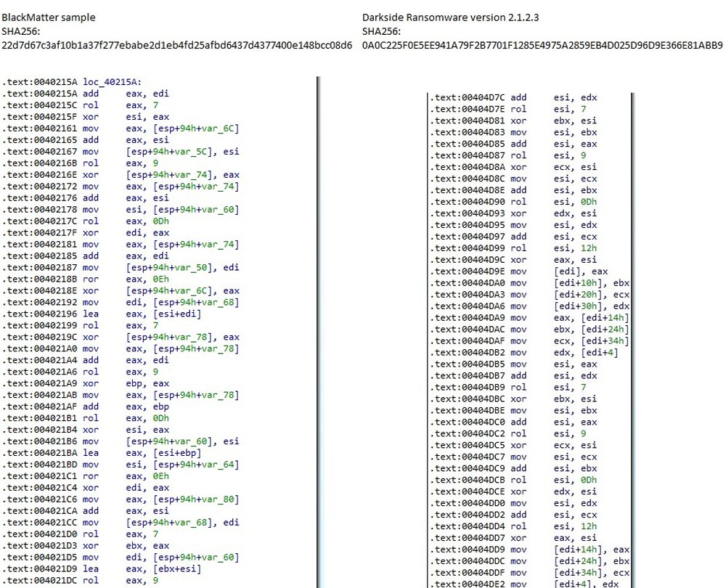
Task: Select Darkside row 00404D9E mov [edi], eax
Action: point(520,271)
